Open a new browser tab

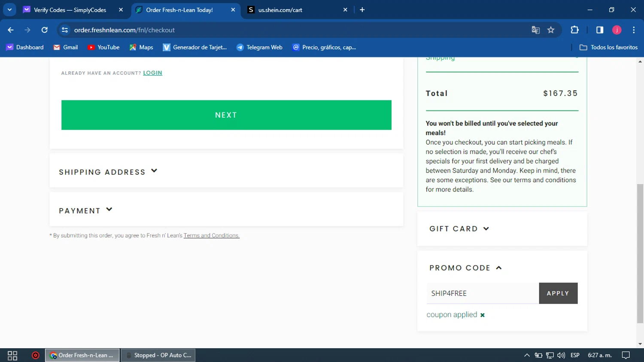(x=362, y=10)
